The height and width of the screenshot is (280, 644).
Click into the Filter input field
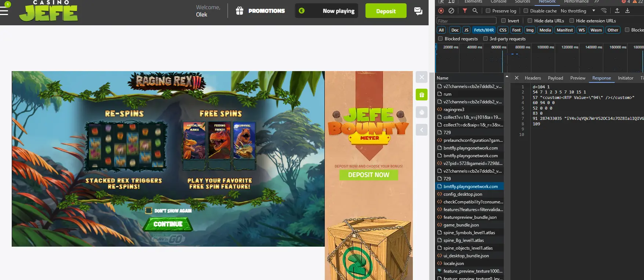(466, 21)
